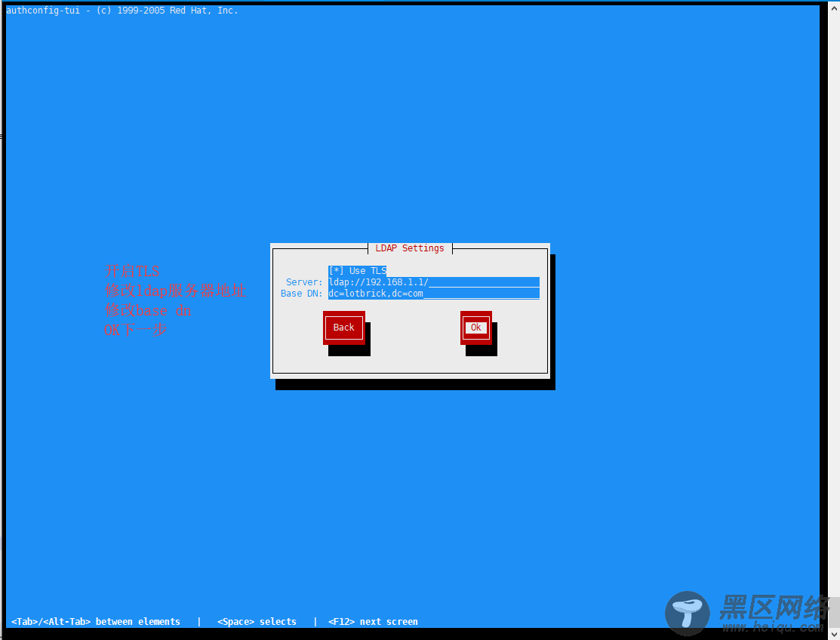Click the '<Tab>/<Alt-Tab> between elements' hint

coord(96,622)
